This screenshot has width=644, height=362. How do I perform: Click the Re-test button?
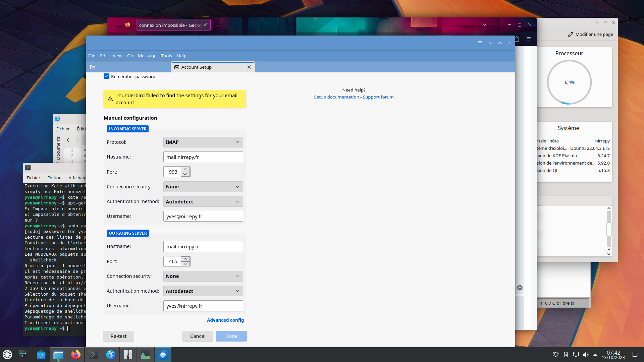tap(118, 336)
